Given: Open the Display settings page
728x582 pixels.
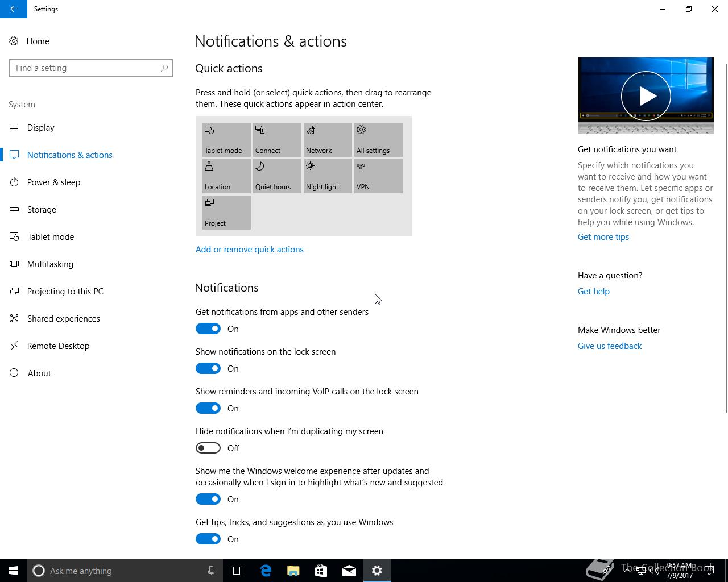Looking at the screenshot, I should [x=91, y=127].
